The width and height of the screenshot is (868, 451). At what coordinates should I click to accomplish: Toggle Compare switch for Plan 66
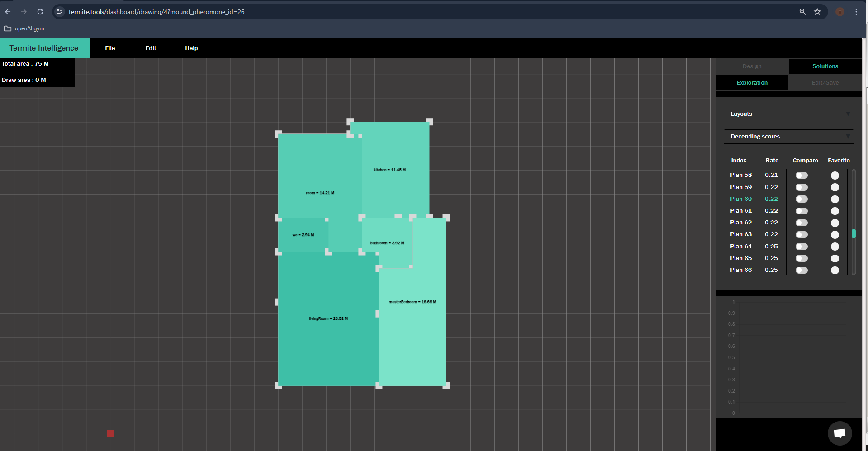802,270
